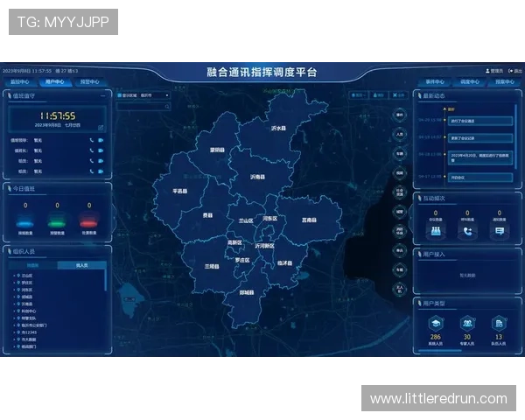The width and height of the screenshot is (525, 420).
Task: Select the 系统人员 hexagon icon showing 286
Action: coord(436,323)
